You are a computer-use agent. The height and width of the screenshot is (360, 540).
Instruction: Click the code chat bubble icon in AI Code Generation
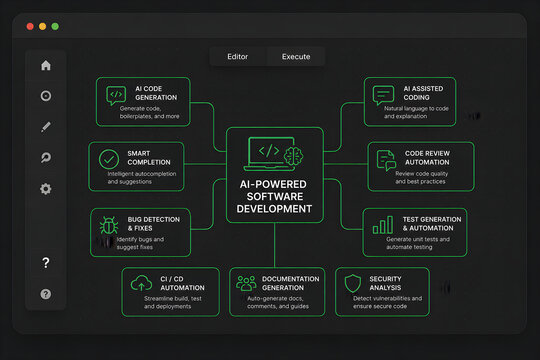[116, 95]
